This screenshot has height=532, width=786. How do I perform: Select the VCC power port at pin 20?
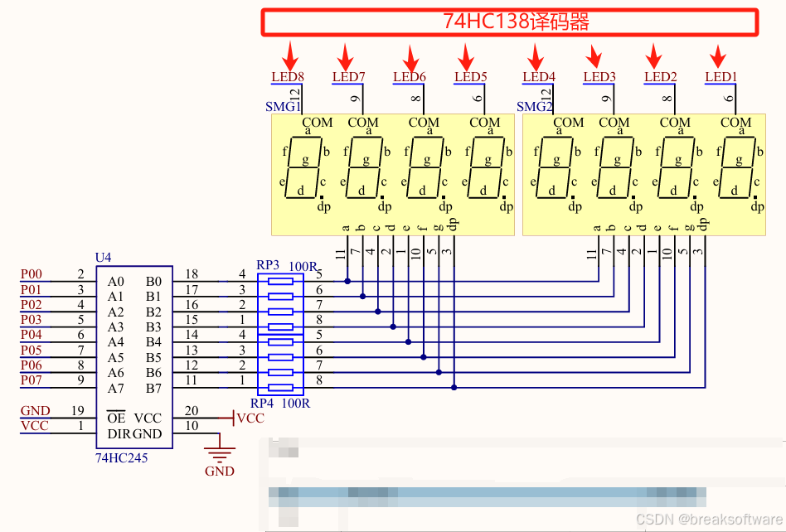click(x=242, y=418)
